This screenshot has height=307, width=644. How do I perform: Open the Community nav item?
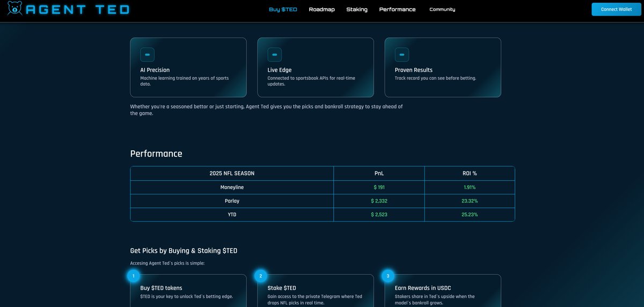(442, 9)
